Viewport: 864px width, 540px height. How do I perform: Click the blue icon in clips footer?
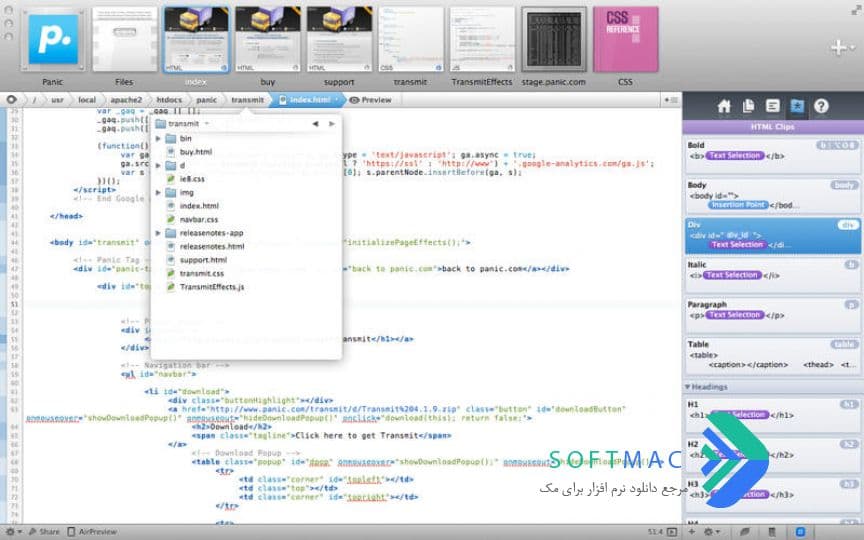pyautogui.click(x=800, y=532)
